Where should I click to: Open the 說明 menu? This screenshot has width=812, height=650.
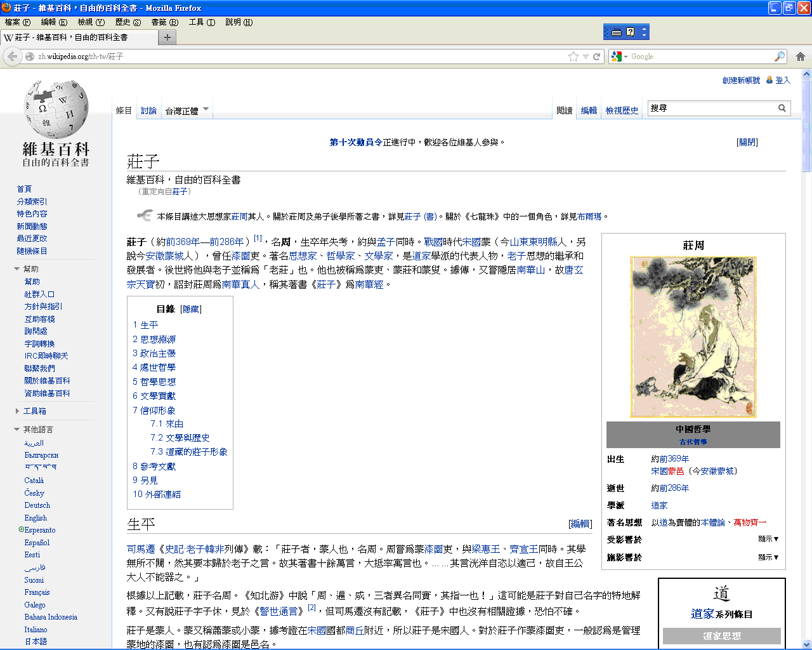pyautogui.click(x=239, y=22)
